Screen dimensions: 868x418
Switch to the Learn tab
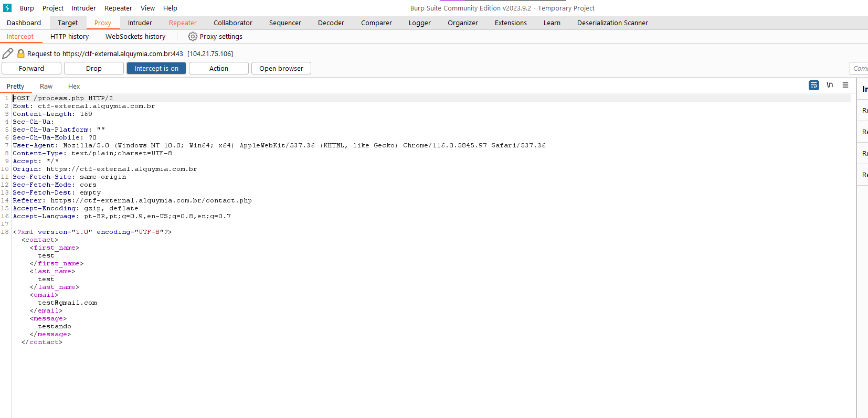click(552, 23)
